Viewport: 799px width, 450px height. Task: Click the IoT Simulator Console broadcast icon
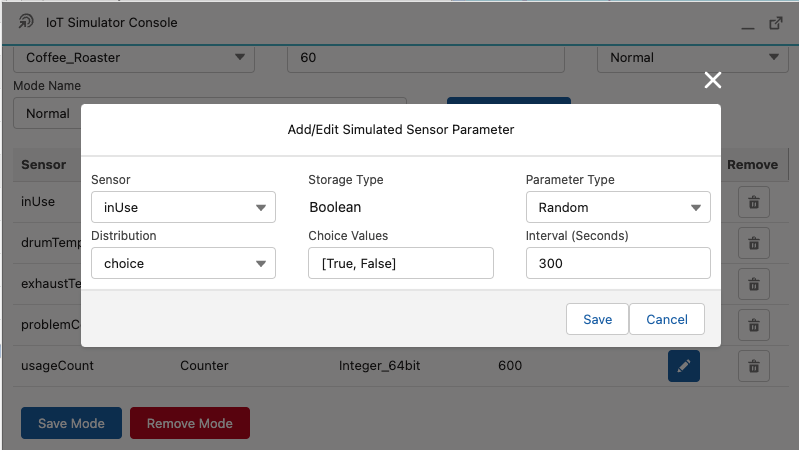click(x=26, y=21)
